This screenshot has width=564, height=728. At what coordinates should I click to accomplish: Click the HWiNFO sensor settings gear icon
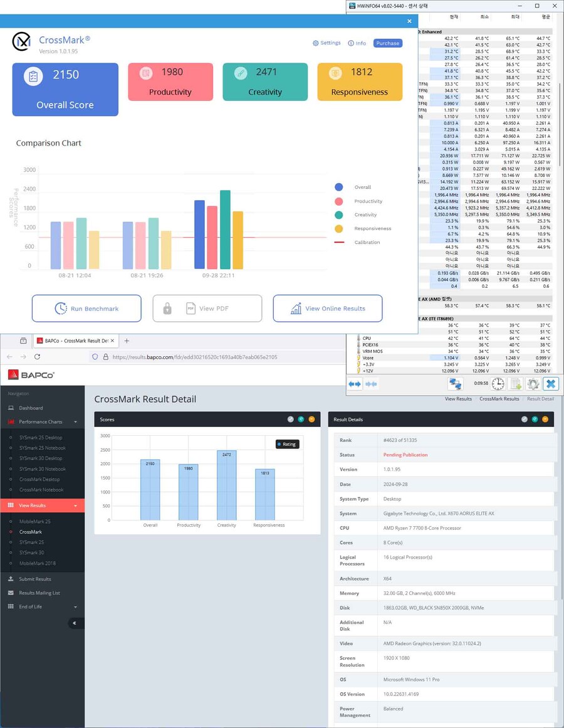coord(533,384)
